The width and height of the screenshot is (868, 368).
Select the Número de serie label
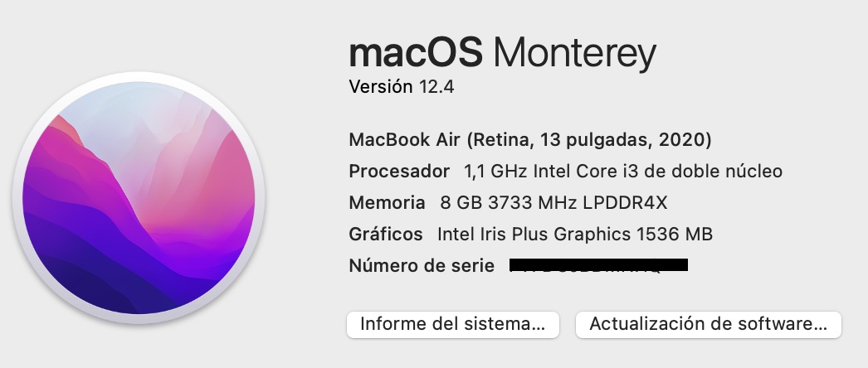(x=422, y=266)
